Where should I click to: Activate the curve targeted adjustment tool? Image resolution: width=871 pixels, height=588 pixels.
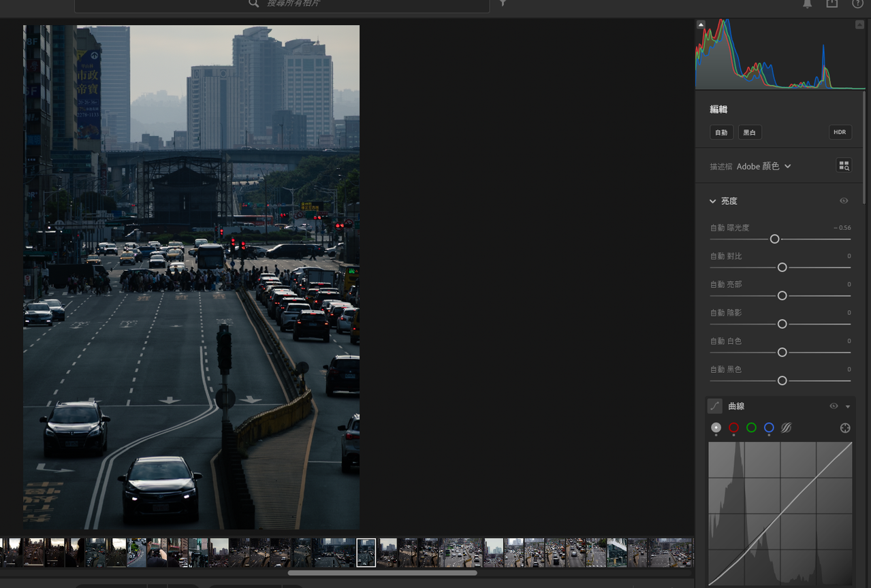(845, 428)
